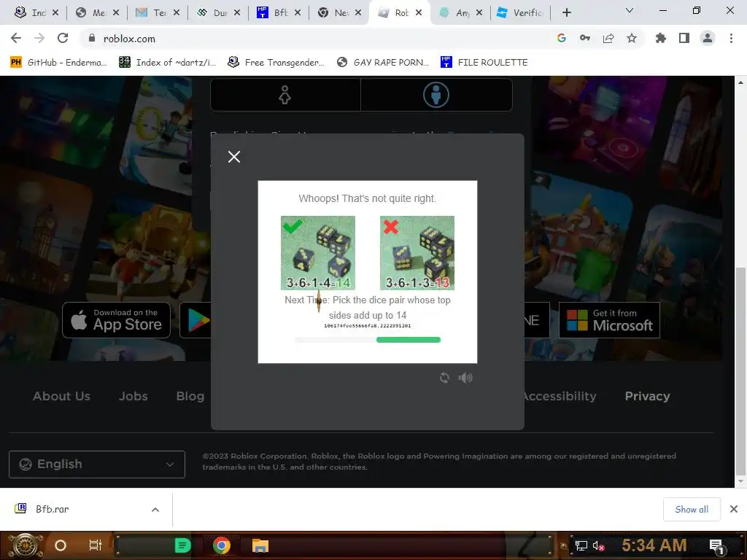Open Cortana circle on the taskbar

click(61, 545)
